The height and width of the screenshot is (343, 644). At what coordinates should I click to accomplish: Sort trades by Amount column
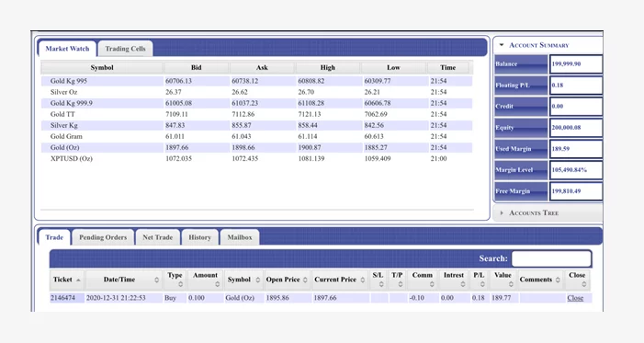click(206, 280)
